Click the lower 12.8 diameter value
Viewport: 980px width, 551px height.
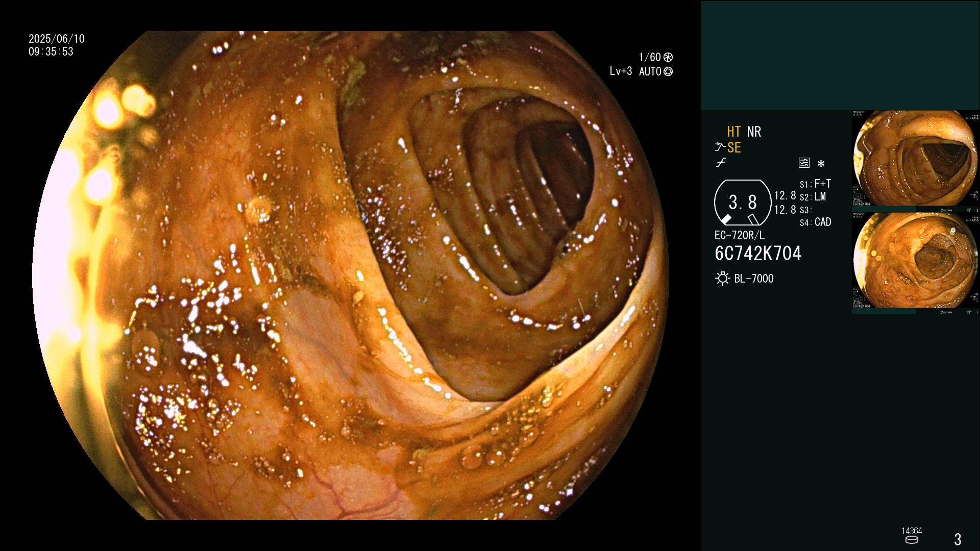coord(785,209)
